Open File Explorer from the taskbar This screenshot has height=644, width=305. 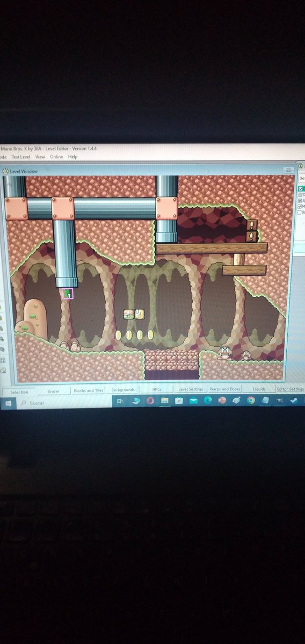(165, 401)
